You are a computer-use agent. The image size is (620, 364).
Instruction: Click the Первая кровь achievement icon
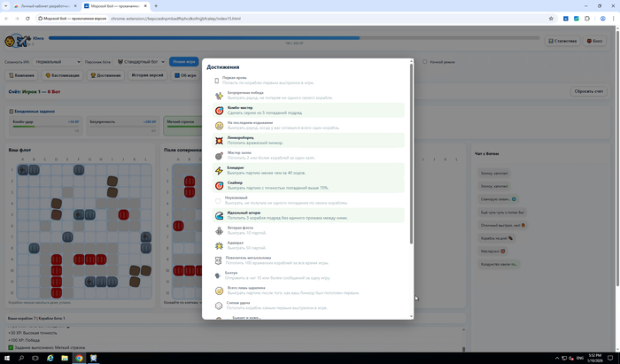[x=218, y=81]
